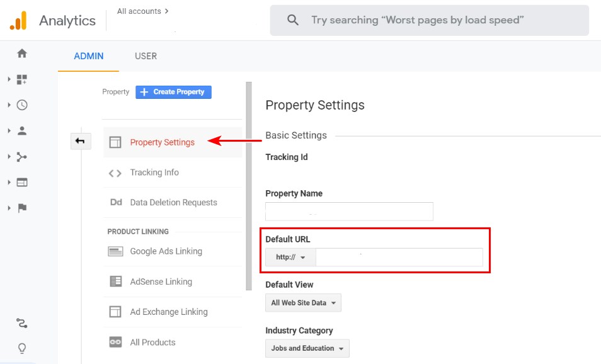Open Behavior reports icon
601x364 pixels.
(x=22, y=183)
